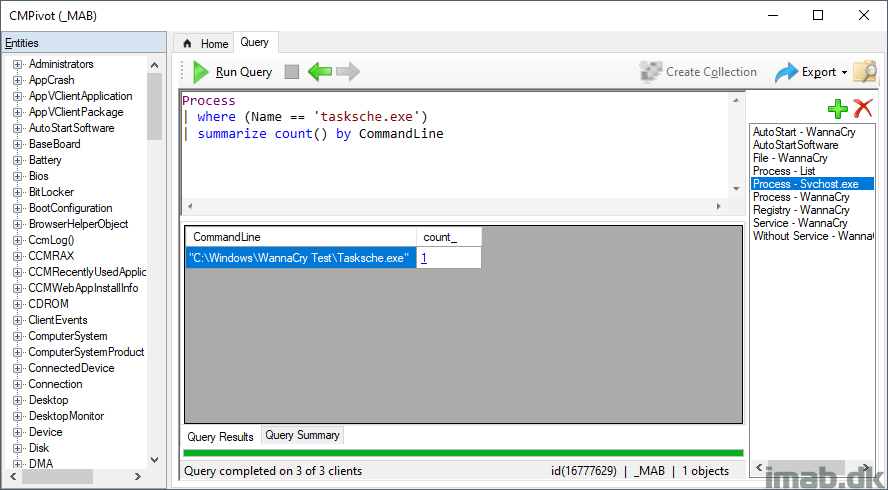The width and height of the screenshot is (888, 490).
Task: Open the folder search icon beside Export
Action: 865,72
